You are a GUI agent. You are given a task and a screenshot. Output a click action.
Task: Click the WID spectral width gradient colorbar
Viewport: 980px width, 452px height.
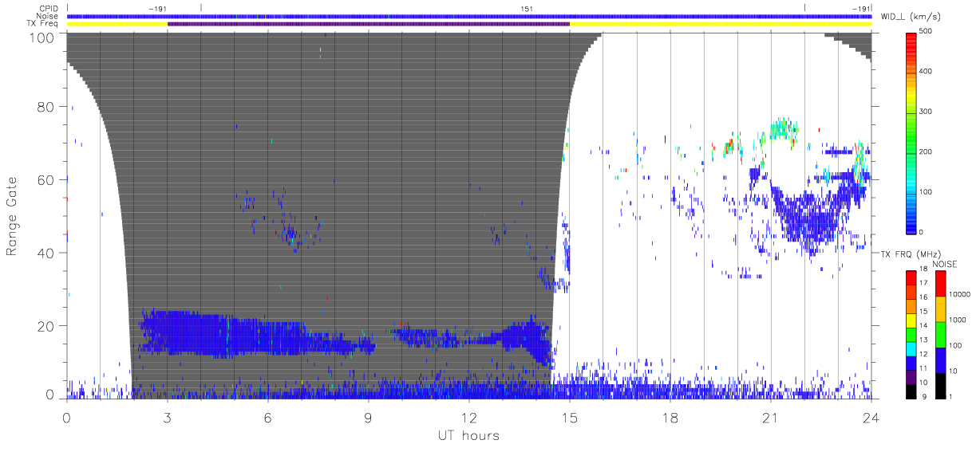click(x=911, y=132)
